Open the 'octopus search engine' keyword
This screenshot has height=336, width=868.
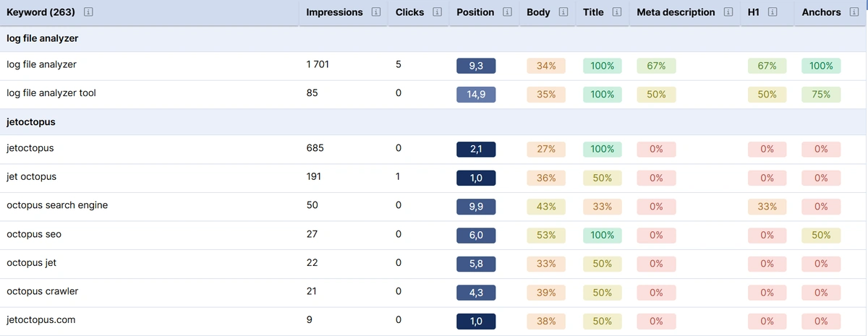[57, 205]
